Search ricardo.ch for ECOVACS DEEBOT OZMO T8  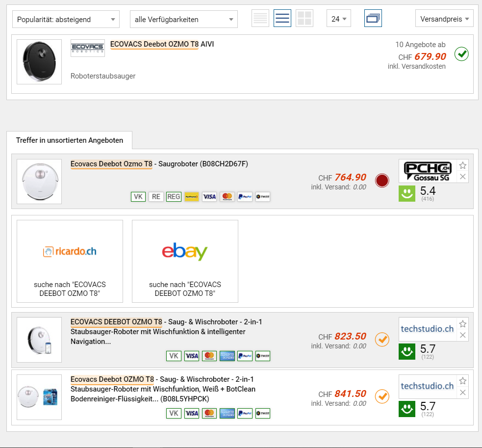click(70, 261)
